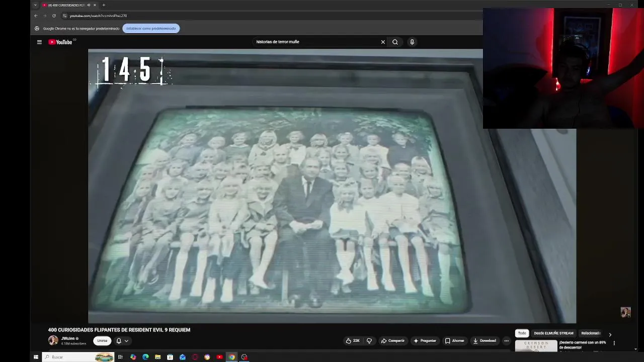Select the Todo filter chip
The width and height of the screenshot is (644, 362).
click(522, 333)
